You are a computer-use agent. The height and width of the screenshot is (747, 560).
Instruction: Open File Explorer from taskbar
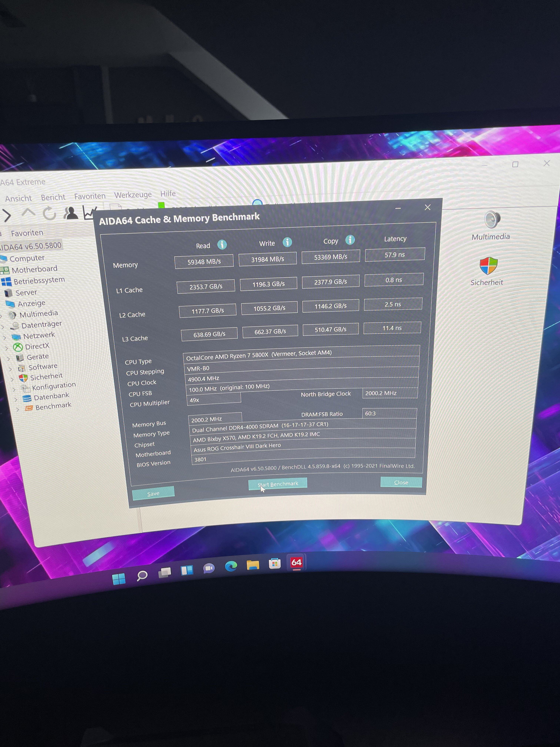point(252,565)
